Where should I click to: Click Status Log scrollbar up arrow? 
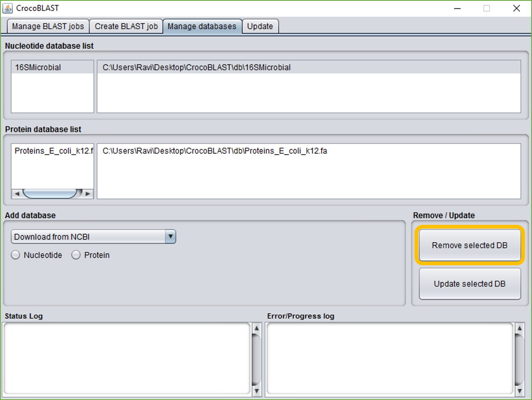[257, 328]
